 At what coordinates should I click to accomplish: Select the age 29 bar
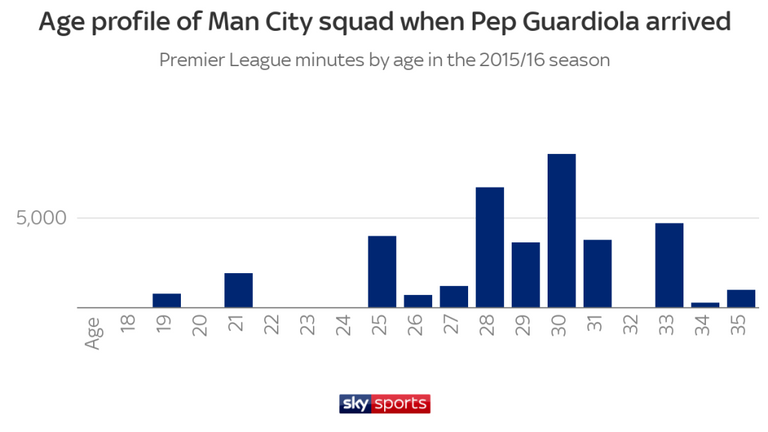click(x=526, y=275)
